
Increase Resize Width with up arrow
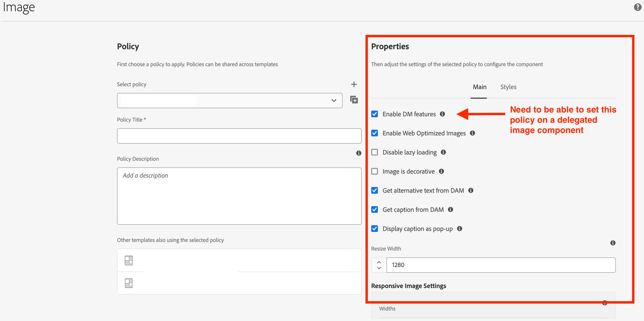click(x=379, y=262)
